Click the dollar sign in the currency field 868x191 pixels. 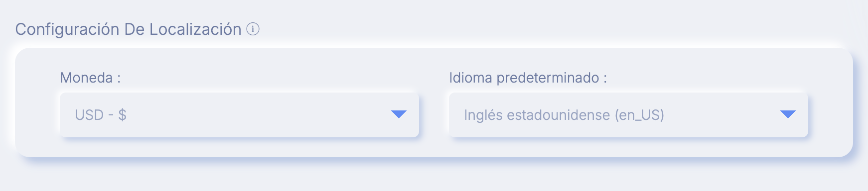(123, 115)
